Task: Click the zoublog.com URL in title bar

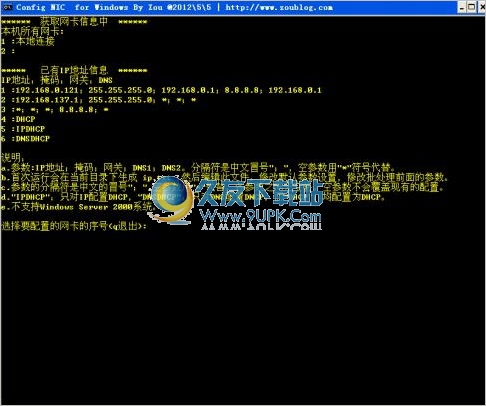Action: pyautogui.click(x=279, y=7)
